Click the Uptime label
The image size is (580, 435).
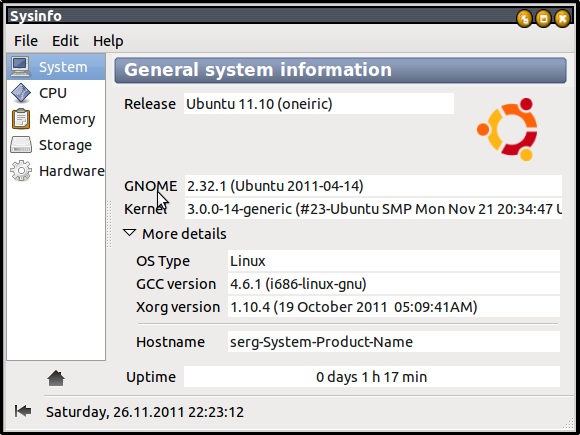pyautogui.click(x=151, y=377)
